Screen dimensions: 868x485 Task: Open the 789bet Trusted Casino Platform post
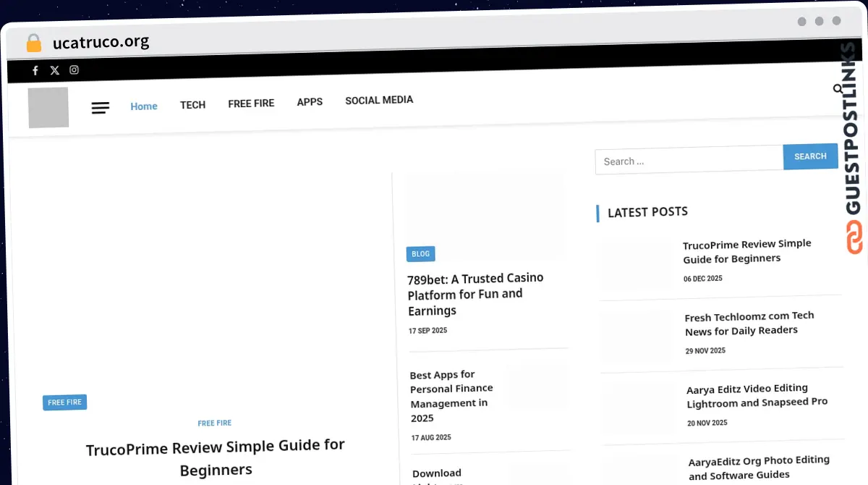coord(475,294)
